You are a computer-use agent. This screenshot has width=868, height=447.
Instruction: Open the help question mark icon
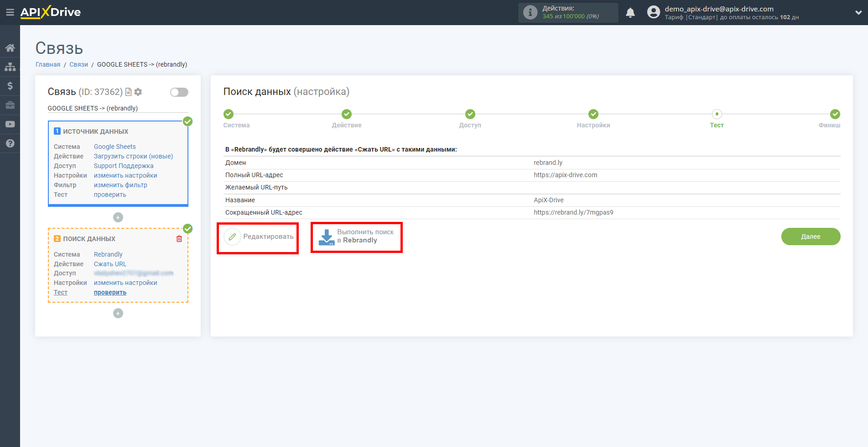click(x=10, y=143)
